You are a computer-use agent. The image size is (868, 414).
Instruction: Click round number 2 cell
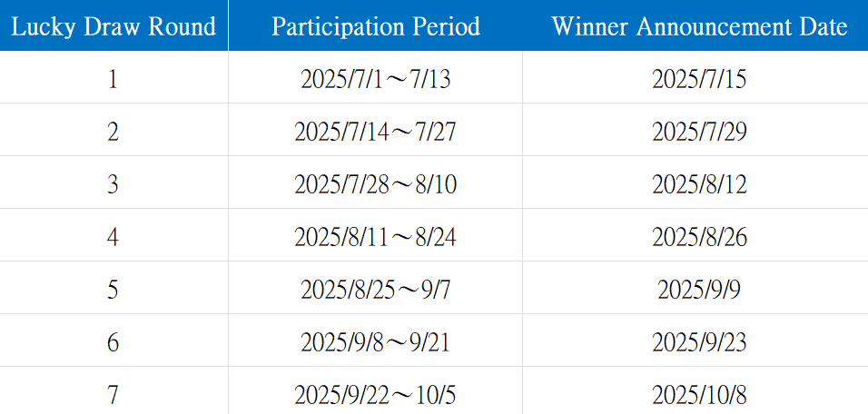pos(113,130)
